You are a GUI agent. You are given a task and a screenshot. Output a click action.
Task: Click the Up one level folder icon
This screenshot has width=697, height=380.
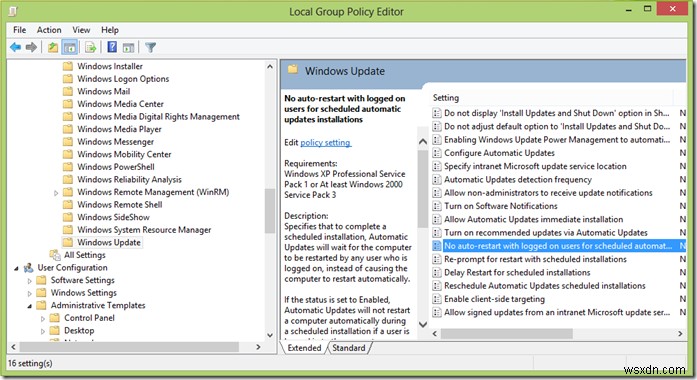(53, 47)
